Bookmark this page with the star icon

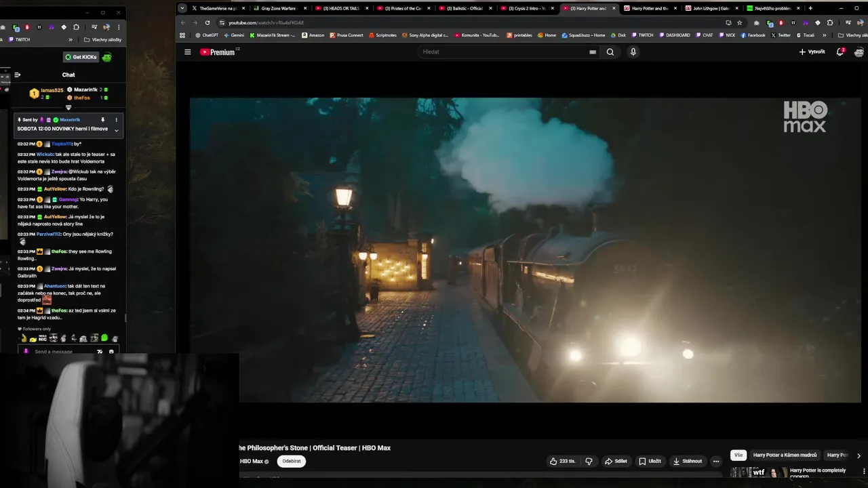coord(740,22)
